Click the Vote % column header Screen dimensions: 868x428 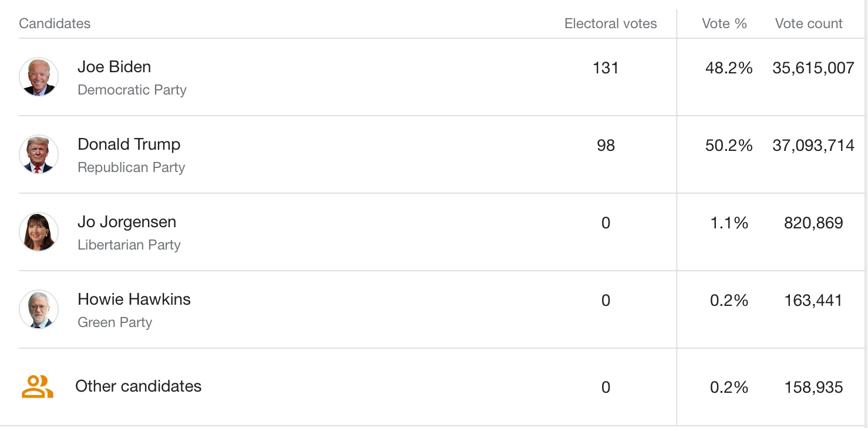click(x=724, y=23)
